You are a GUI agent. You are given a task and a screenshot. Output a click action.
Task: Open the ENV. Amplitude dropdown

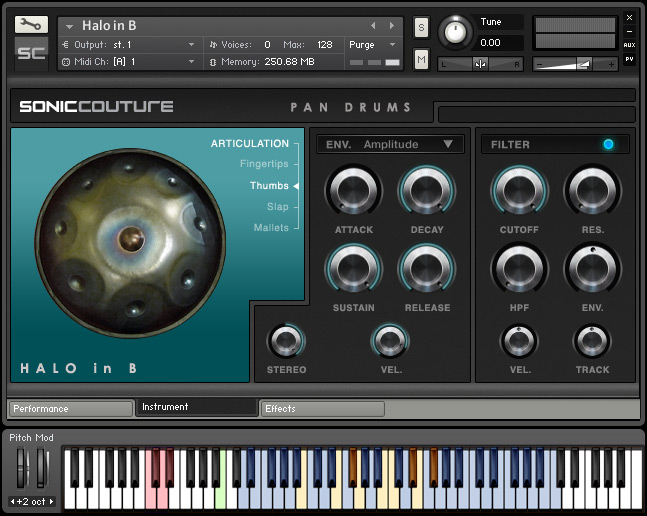click(x=391, y=144)
